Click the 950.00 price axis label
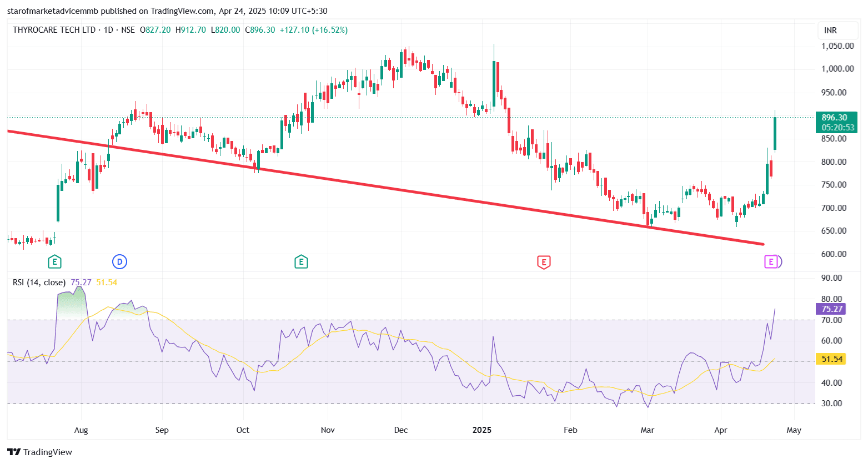868x464 pixels. pyautogui.click(x=834, y=93)
